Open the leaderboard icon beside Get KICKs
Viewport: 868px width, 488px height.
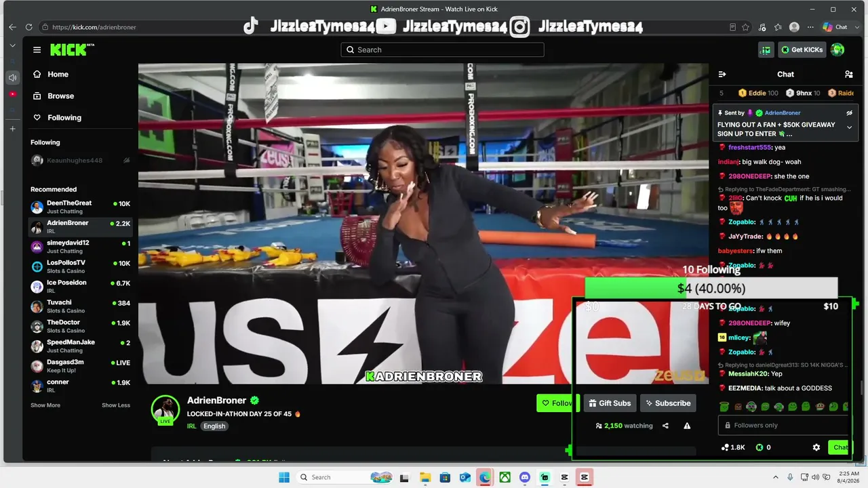coord(766,49)
